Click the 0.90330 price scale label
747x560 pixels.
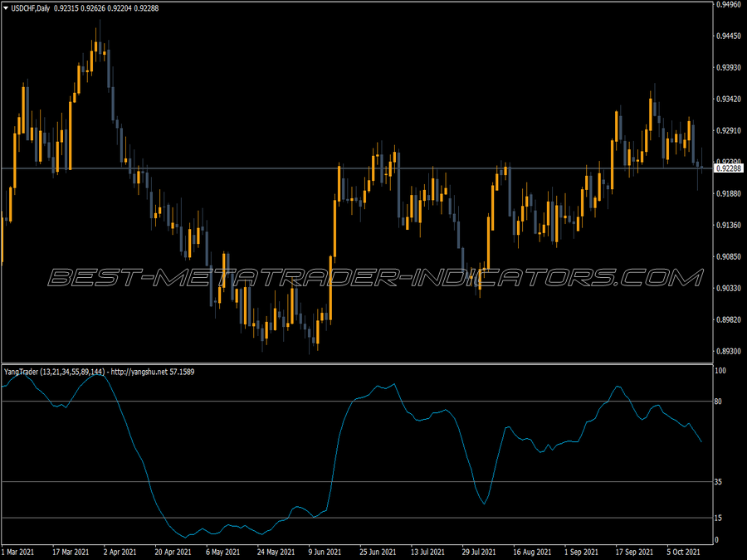(x=729, y=288)
